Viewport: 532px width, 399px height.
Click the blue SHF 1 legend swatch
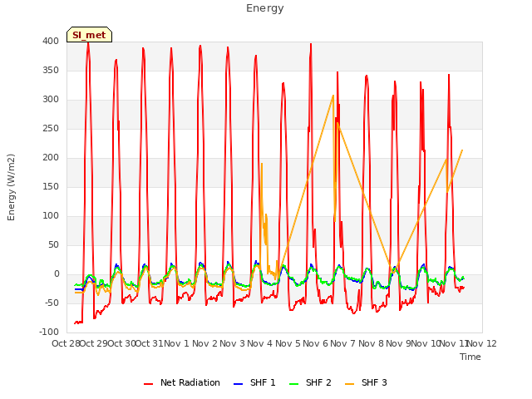pos(239,384)
